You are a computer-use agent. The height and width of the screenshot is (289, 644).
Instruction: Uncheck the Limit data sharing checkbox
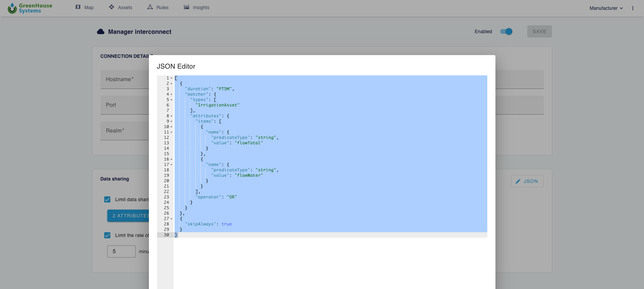[107, 199]
